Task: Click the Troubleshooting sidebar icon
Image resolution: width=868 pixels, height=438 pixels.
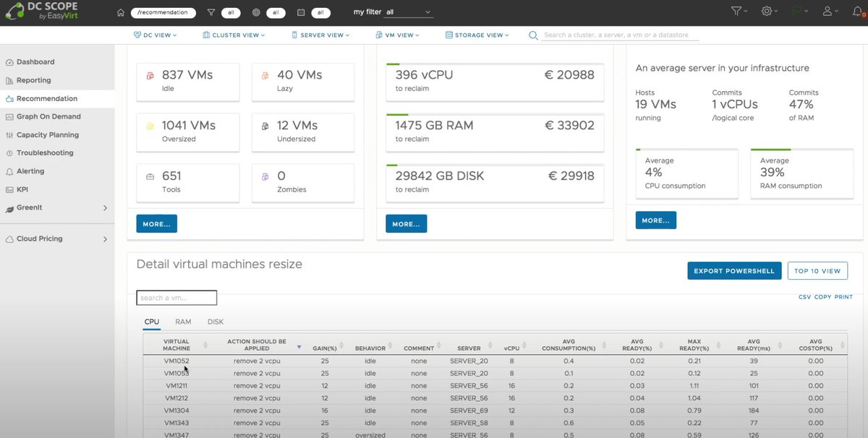Action: (x=9, y=153)
